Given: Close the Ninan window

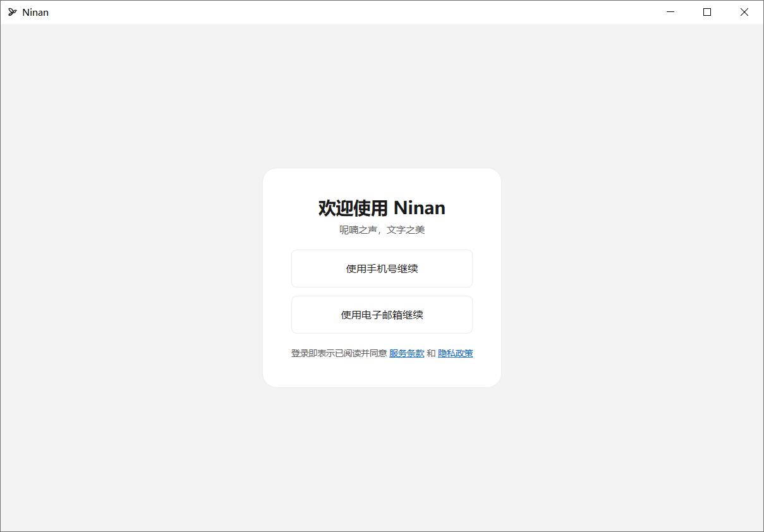Looking at the screenshot, I should [x=744, y=12].
